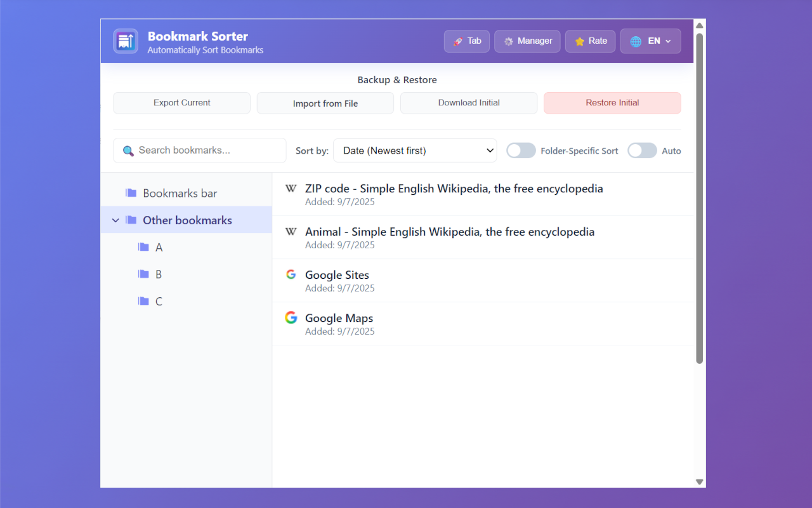Click the Restore Initial button
The height and width of the screenshot is (508, 812).
tap(612, 103)
